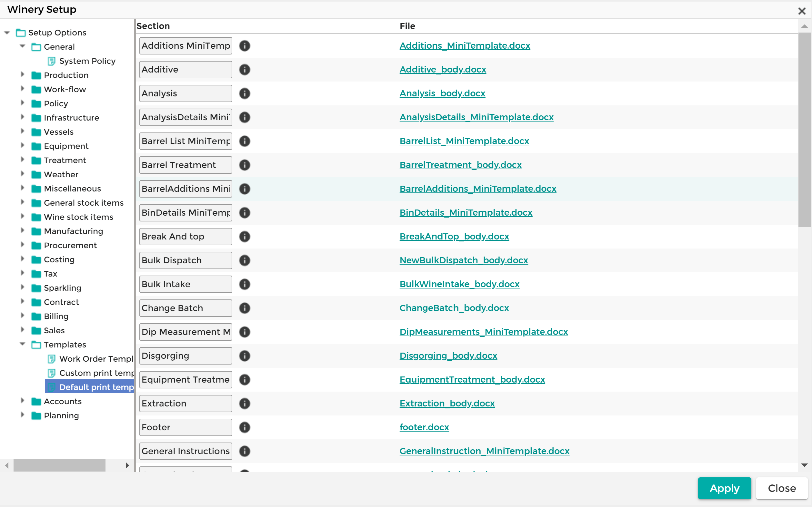
Task: Click the Apply button
Action: pos(725,488)
